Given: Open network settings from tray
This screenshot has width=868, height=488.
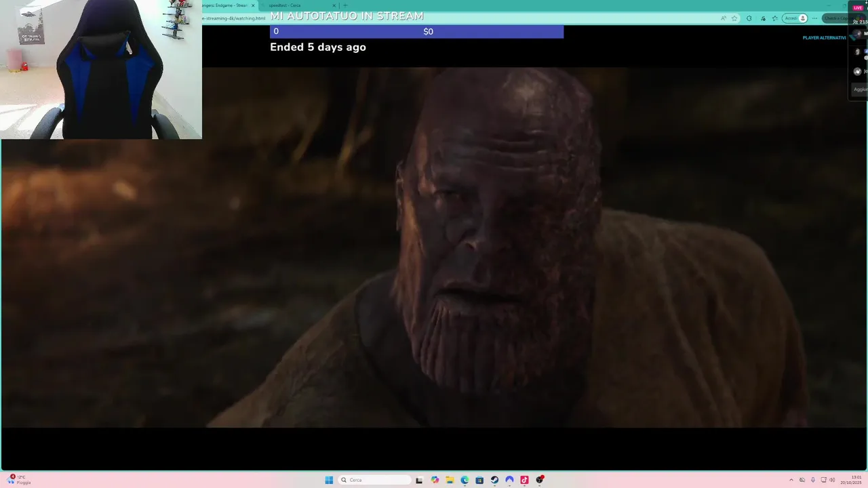Looking at the screenshot, I should (x=823, y=480).
